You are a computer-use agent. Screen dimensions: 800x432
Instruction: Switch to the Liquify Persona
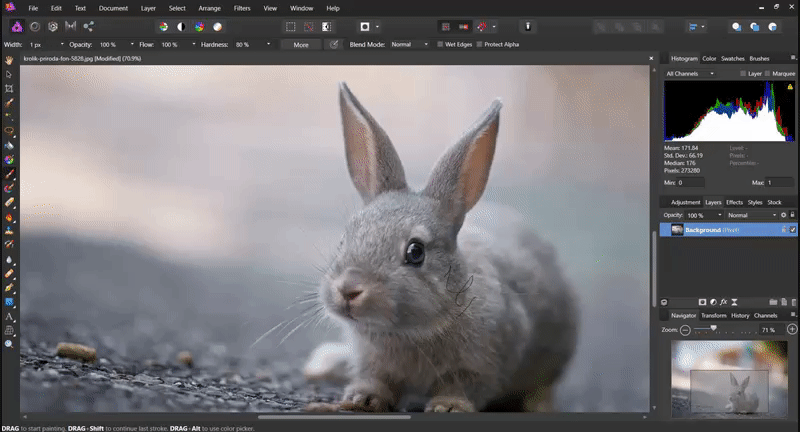(34, 26)
